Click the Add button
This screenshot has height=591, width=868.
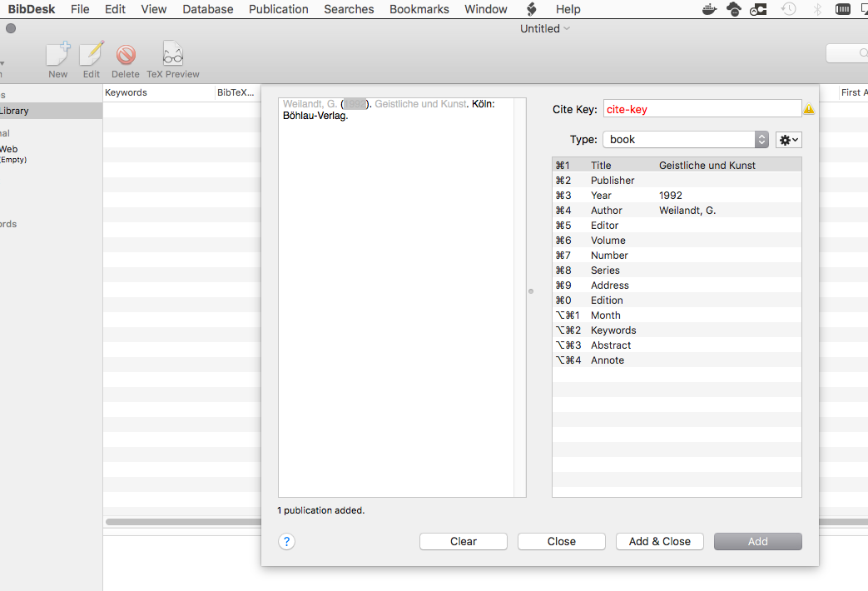[x=758, y=541]
